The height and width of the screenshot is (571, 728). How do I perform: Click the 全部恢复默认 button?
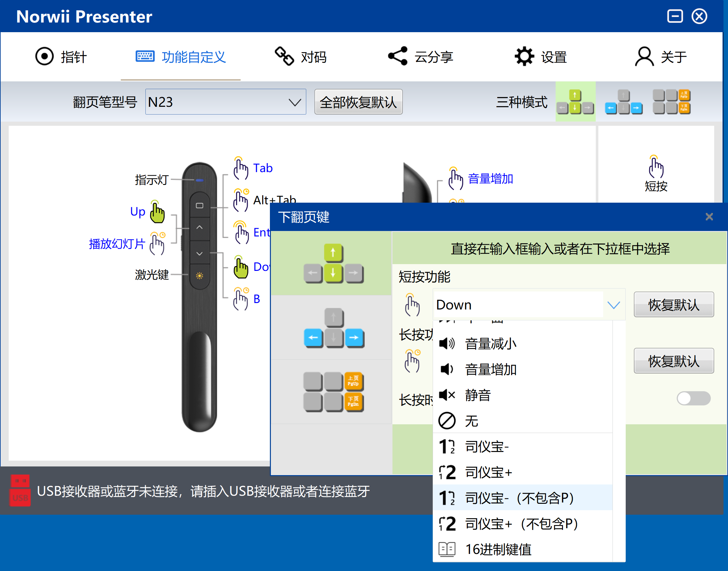click(x=358, y=102)
